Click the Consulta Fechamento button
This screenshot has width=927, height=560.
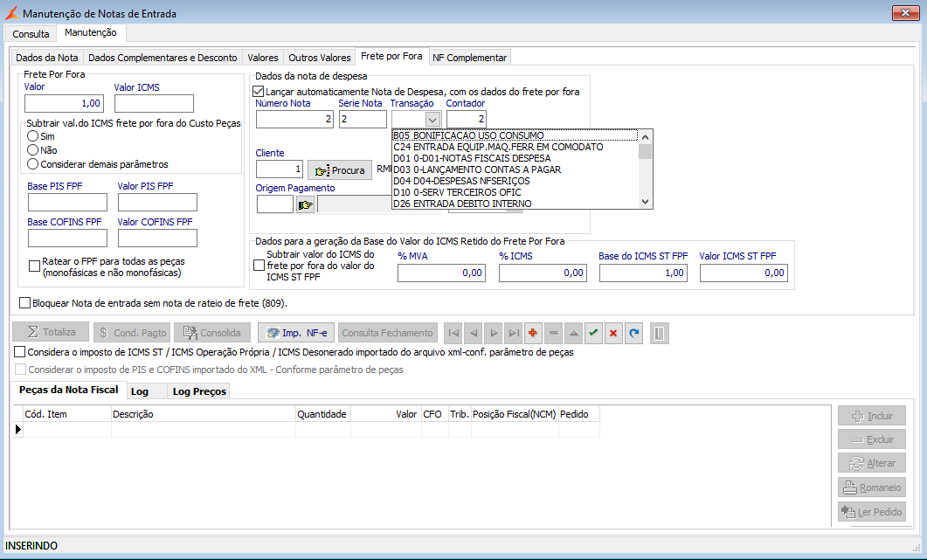pyautogui.click(x=388, y=333)
